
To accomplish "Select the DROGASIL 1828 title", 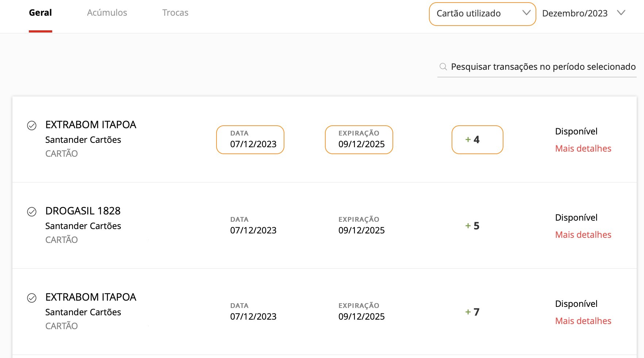I will 83,211.
